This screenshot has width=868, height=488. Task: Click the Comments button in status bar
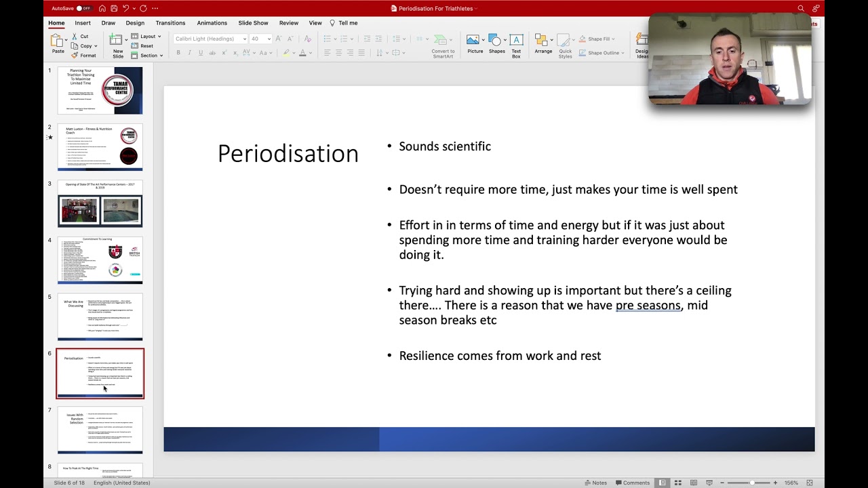(632, 483)
